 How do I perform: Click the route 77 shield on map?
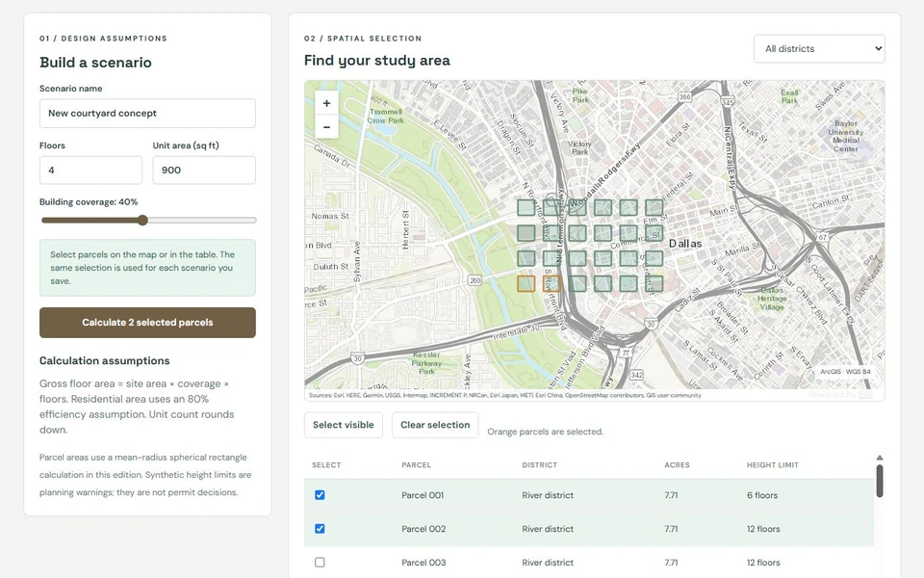click(626, 353)
